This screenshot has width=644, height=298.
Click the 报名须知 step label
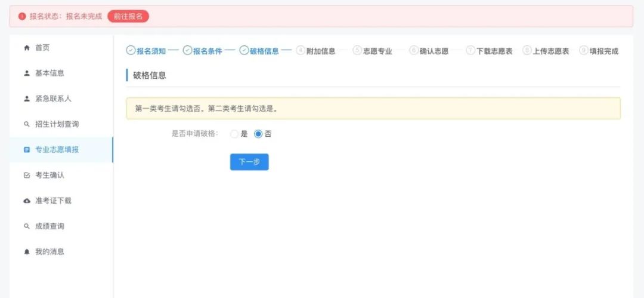click(x=151, y=51)
